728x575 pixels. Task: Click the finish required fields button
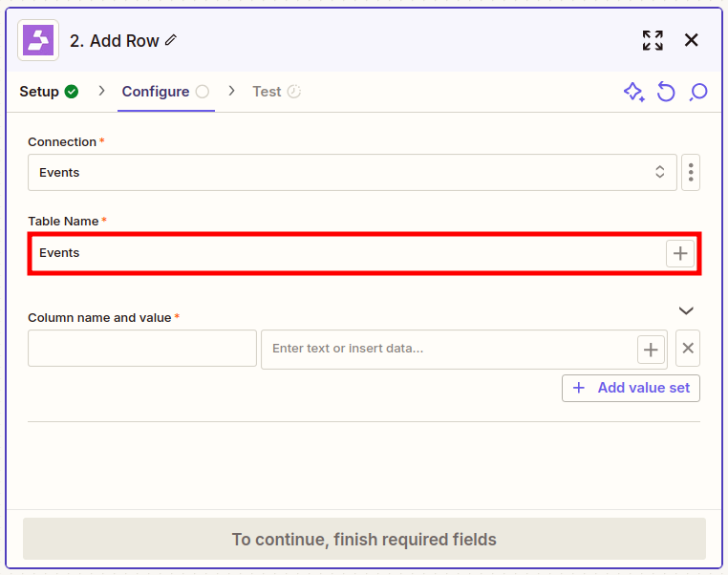364,539
